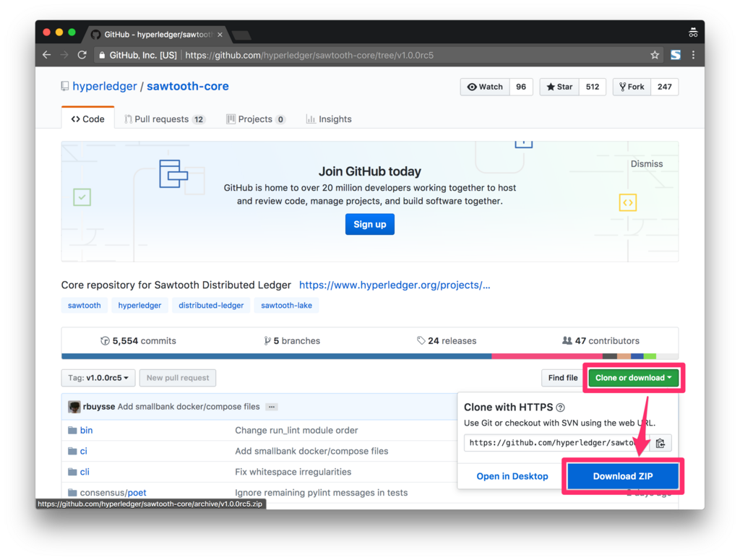Switch to the Insights tab
Viewport: 740px width, 560px height.
tap(329, 119)
